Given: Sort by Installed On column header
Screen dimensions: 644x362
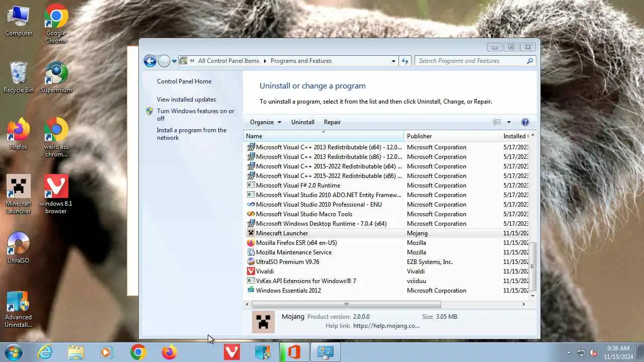Looking at the screenshot, I should point(515,136).
